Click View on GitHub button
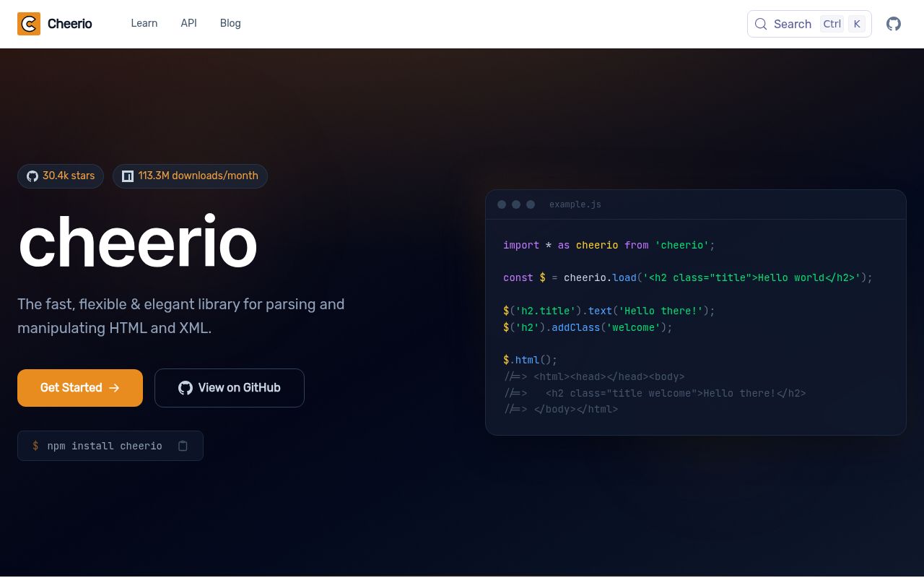924x578 pixels. point(230,388)
